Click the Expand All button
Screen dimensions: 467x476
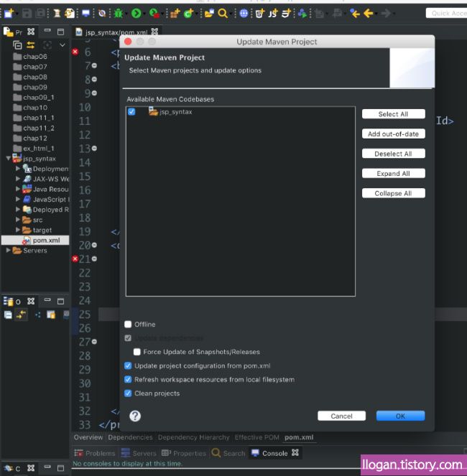(x=393, y=173)
